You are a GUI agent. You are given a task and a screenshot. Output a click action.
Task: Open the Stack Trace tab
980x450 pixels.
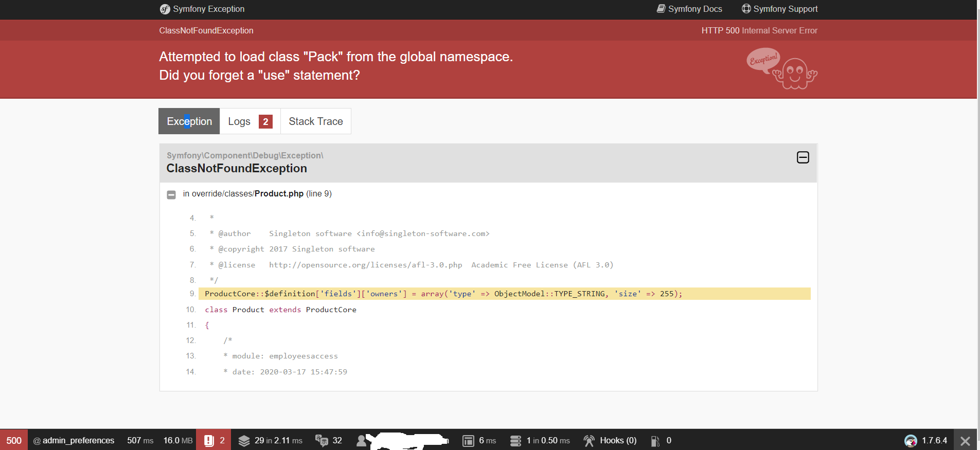(316, 121)
